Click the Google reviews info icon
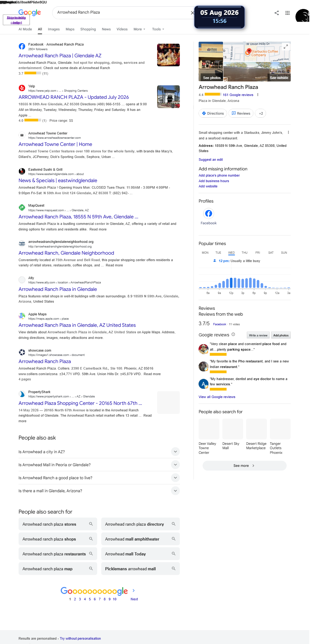 tap(233, 335)
